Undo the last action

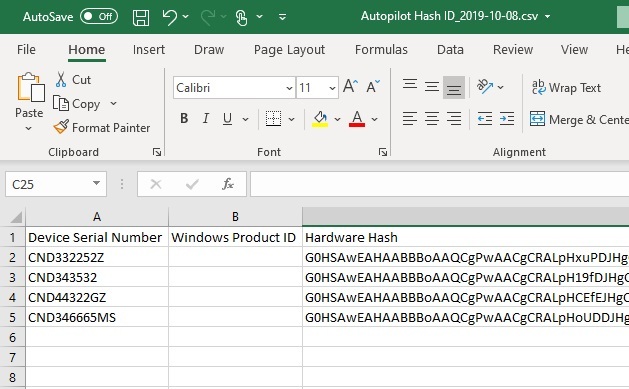tap(169, 17)
